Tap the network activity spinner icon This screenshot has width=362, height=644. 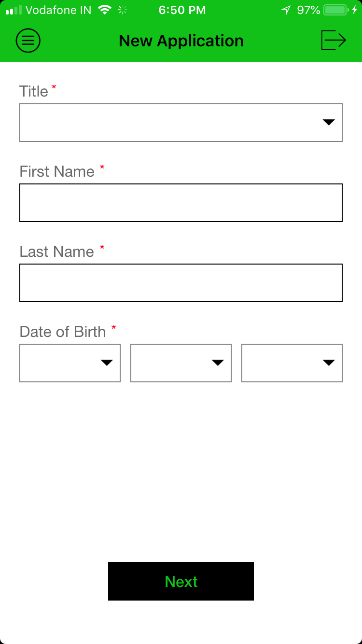123,10
